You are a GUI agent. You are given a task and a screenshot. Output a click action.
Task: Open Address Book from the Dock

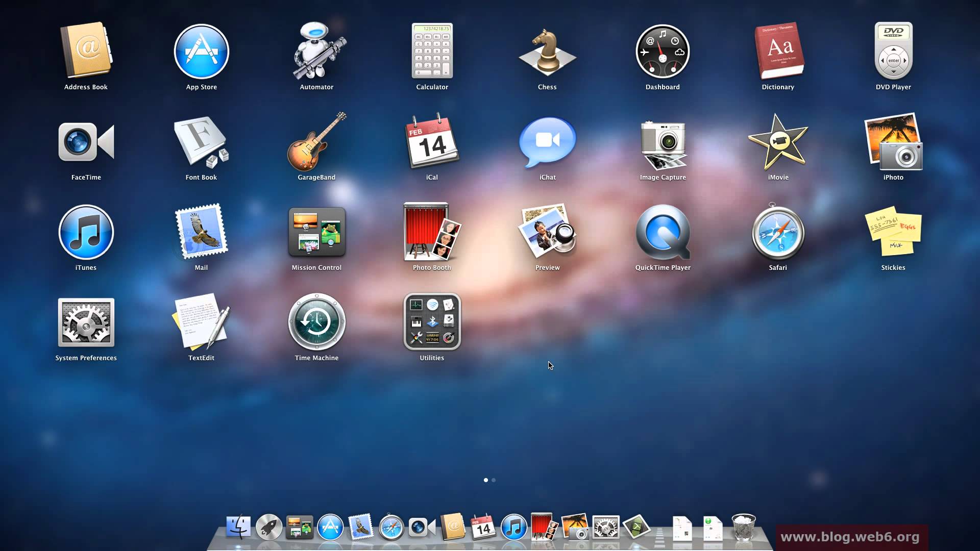tap(453, 527)
